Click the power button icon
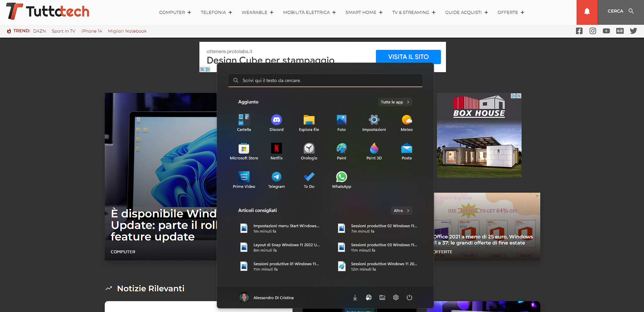 tap(409, 297)
